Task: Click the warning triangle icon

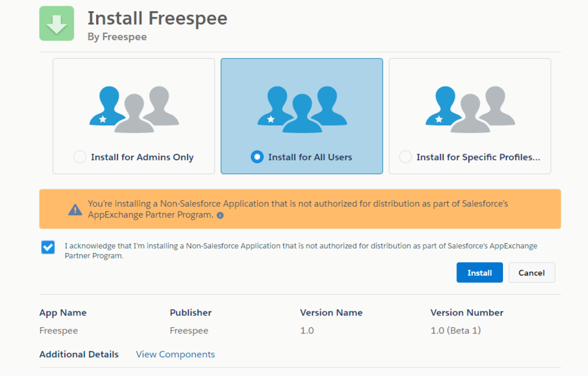Action: click(75, 210)
